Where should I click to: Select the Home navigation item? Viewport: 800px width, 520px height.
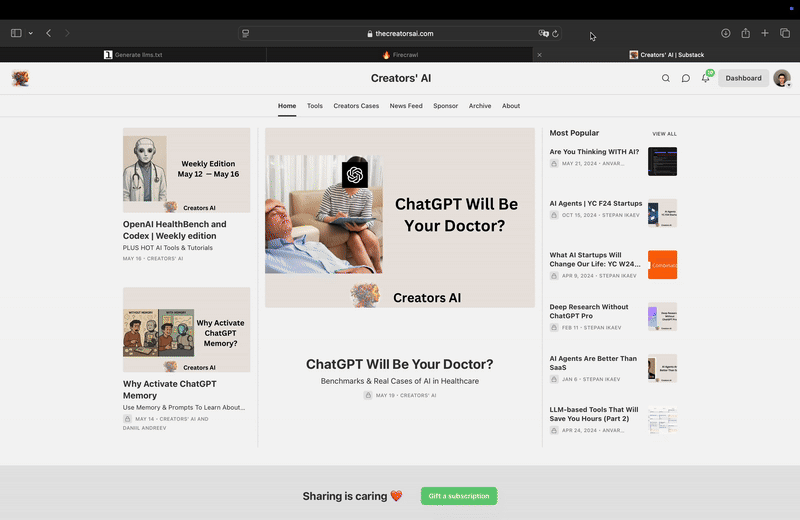[287, 106]
